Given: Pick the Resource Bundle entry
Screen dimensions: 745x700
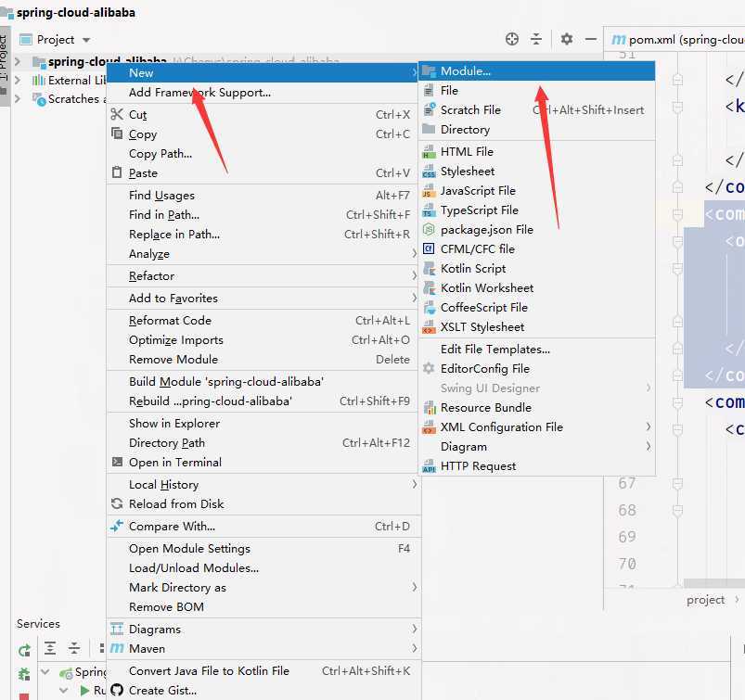Looking at the screenshot, I should [485, 407].
